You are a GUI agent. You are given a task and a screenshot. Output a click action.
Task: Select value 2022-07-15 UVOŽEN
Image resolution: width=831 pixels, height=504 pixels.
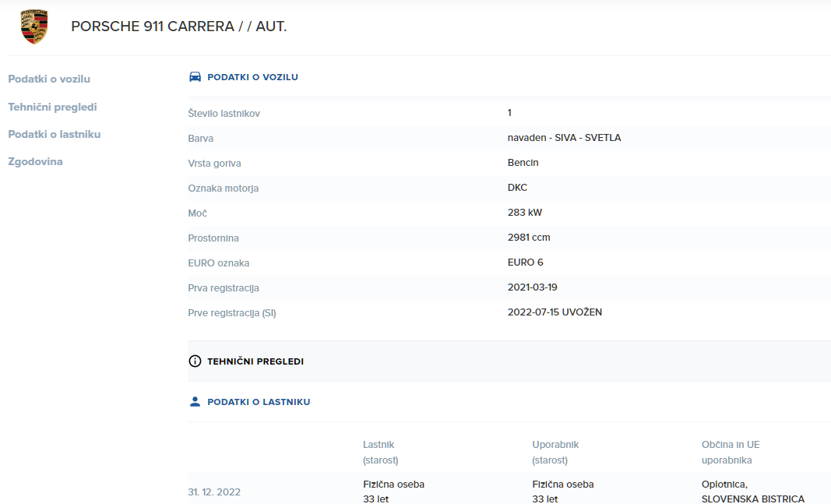(555, 312)
